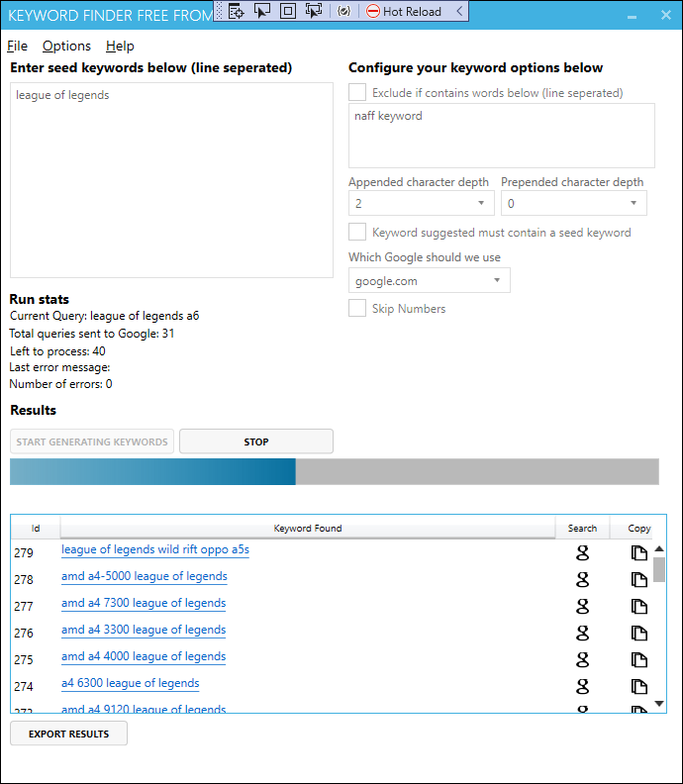
Task: Open the Options menu
Action: (x=66, y=46)
